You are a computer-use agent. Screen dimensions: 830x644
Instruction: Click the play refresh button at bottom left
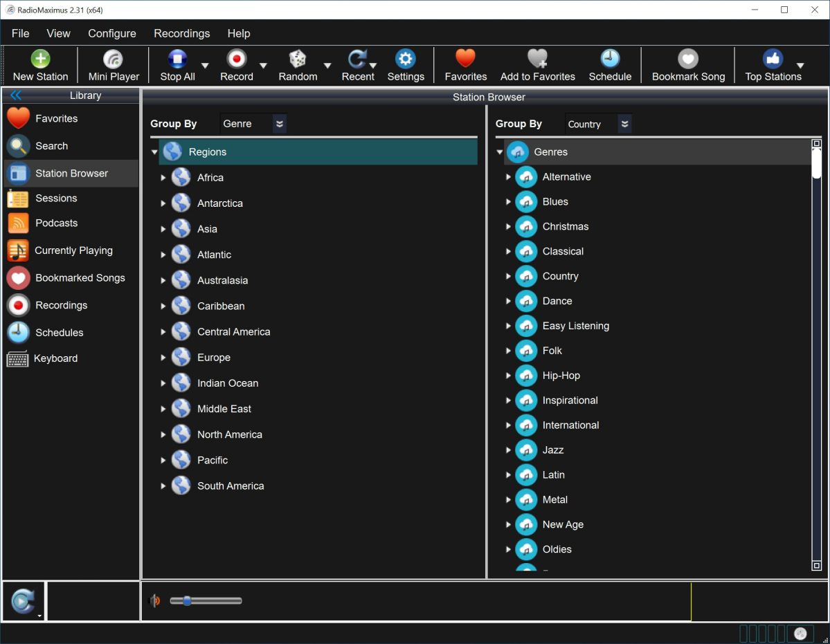tap(23, 600)
